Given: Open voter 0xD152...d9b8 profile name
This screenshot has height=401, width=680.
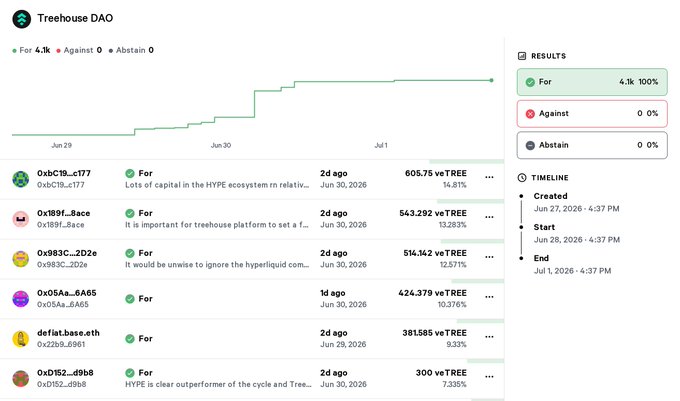Looking at the screenshot, I should point(65,373).
